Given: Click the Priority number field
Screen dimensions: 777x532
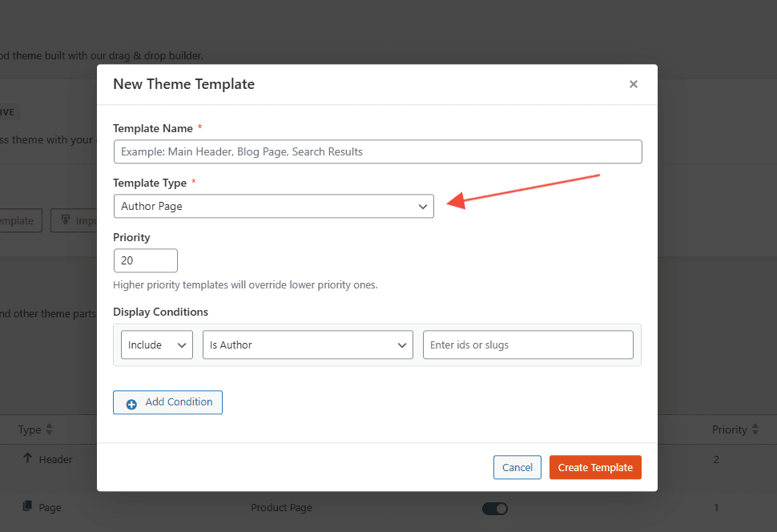Looking at the screenshot, I should pos(145,260).
